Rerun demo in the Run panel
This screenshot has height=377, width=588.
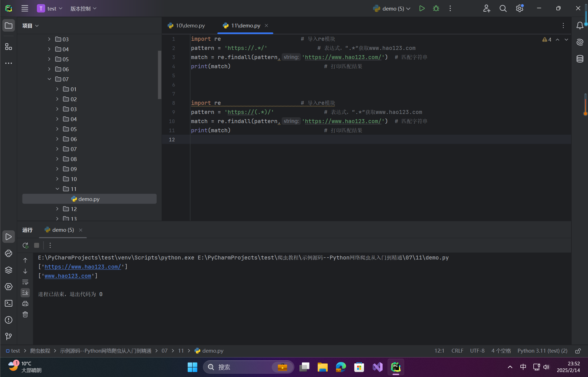25,245
